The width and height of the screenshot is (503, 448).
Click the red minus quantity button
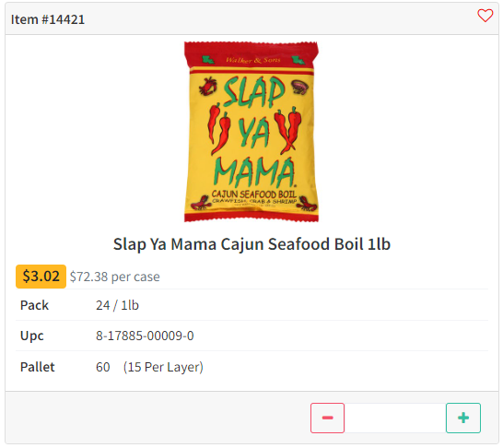[327, 418]
